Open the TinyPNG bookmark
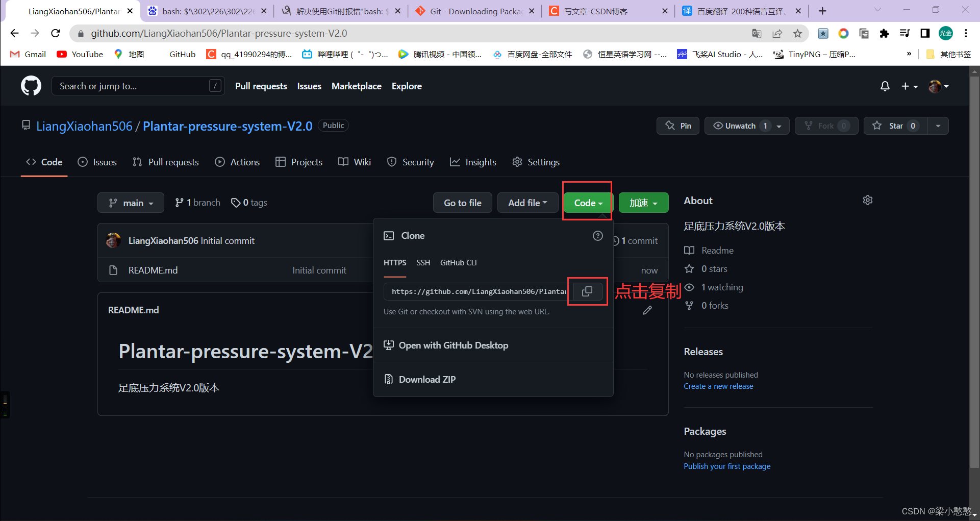The width and height of the screenshot is (980, 521). pyautogui.click(x=814, y=54)
